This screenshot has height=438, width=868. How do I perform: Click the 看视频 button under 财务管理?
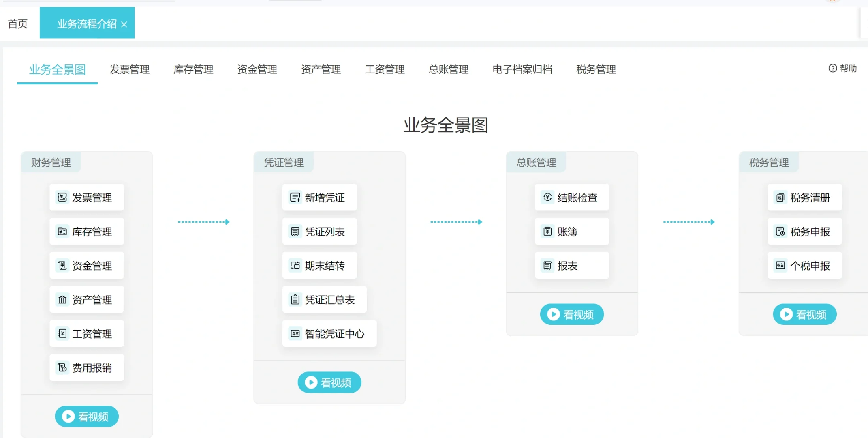coord(86,416)
